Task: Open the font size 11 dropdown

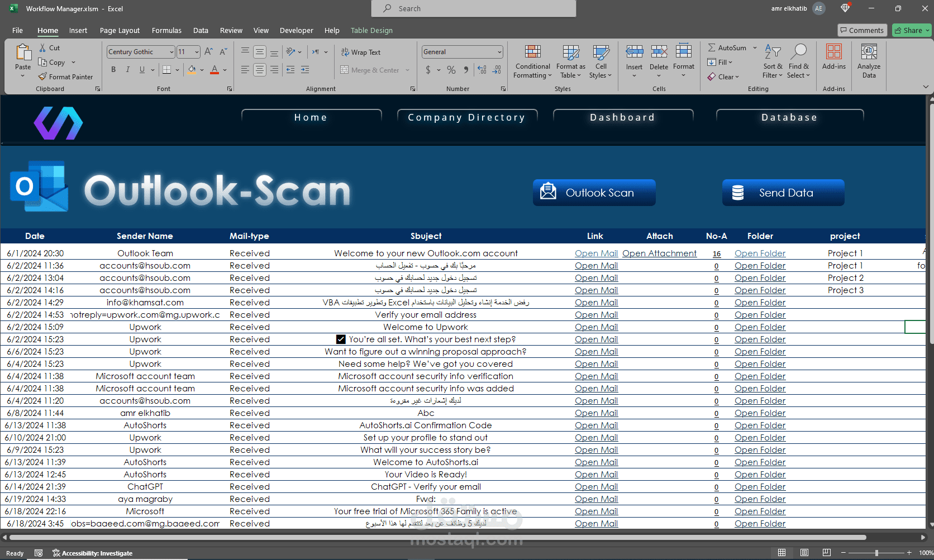Action: tap(197, 52)
